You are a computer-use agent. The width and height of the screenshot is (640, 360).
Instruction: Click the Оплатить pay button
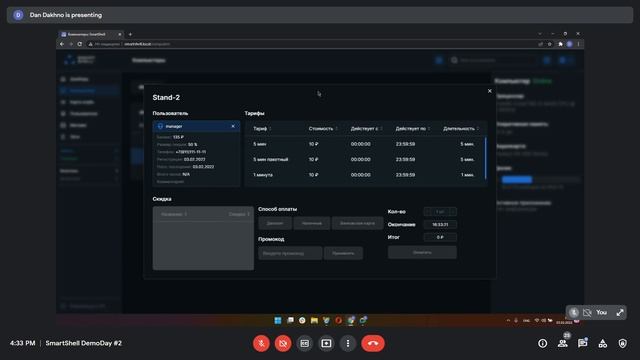point(422,252)
